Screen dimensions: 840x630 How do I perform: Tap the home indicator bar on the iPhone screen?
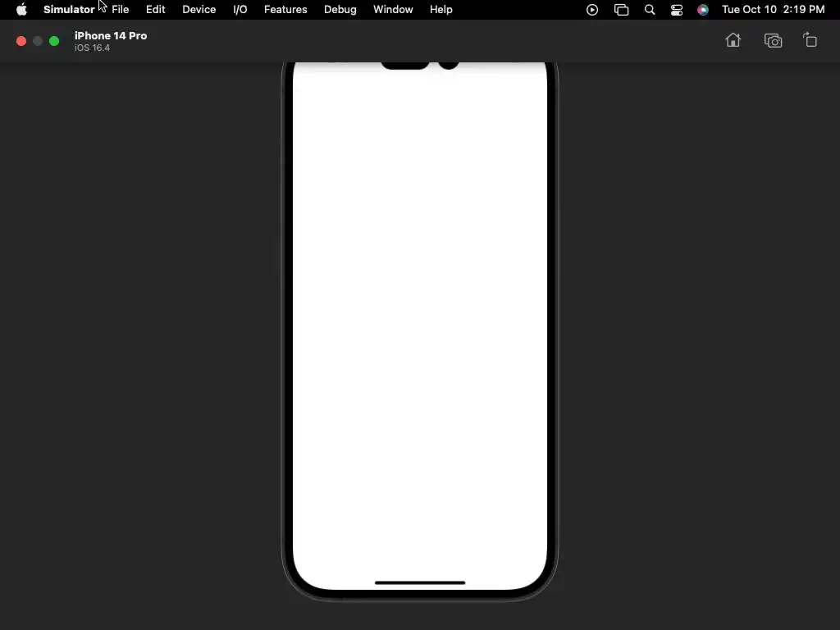(420, 582)
